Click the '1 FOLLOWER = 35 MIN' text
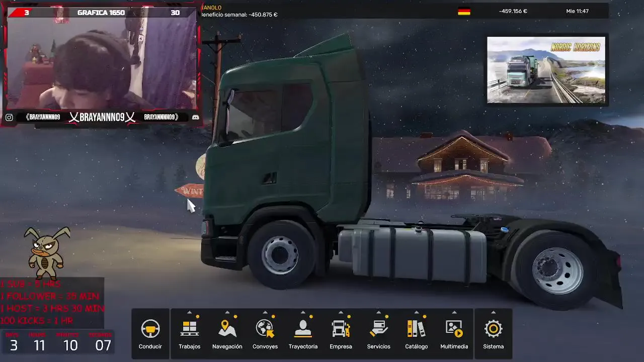Screen dimensions: 644x362 pos(50,296)
